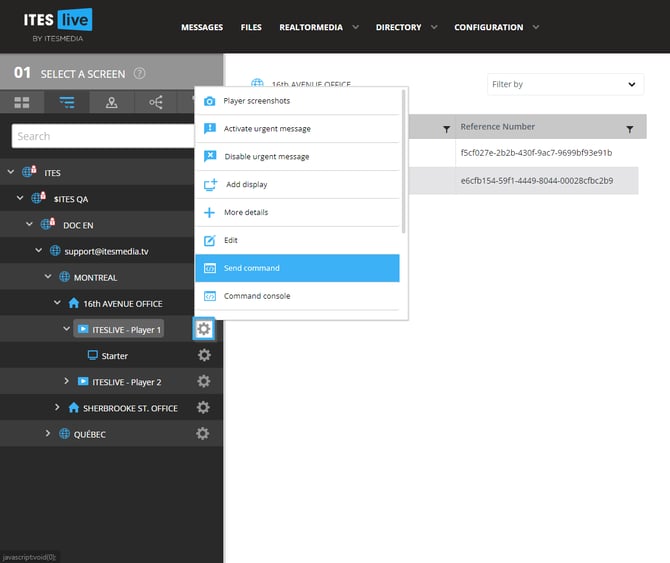Open gear settings for ITESLIVE - Player 1
This screenshot has height=563, width=670.
pyautogui.click(x=204, y=329)
